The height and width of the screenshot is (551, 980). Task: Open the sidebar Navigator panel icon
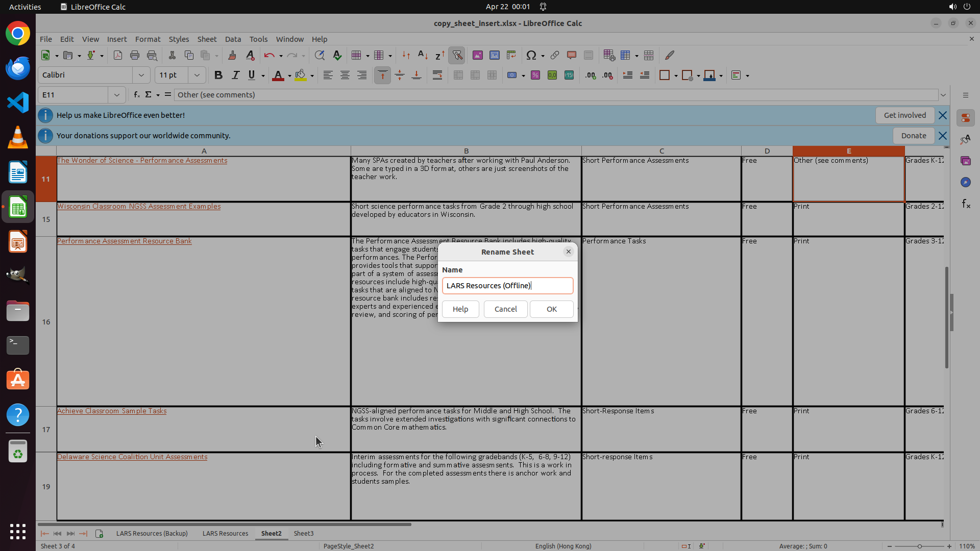[x=965, y=182]
